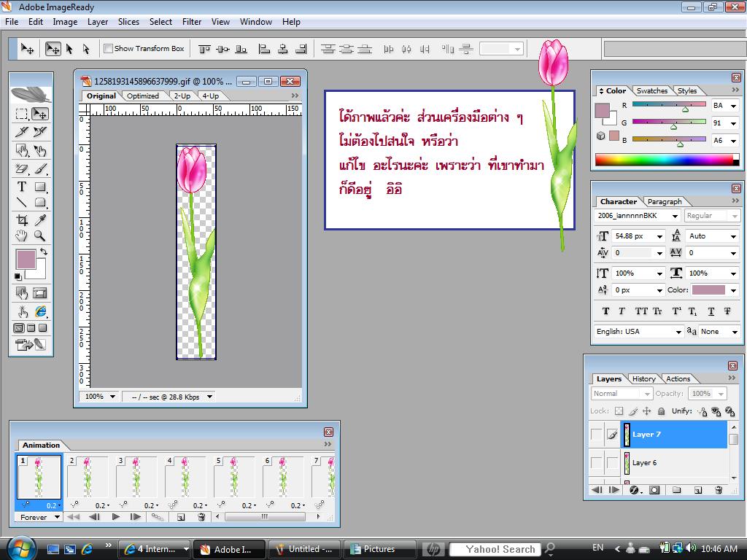Toggle lock image pixels
Viewport: 747px width, 560px height.
coord(633,411)
